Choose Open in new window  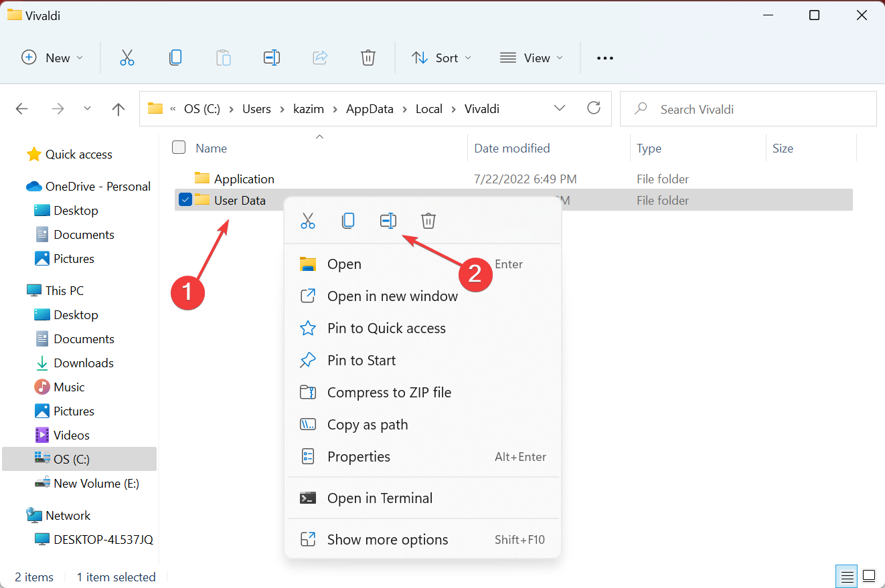(423, 296)
